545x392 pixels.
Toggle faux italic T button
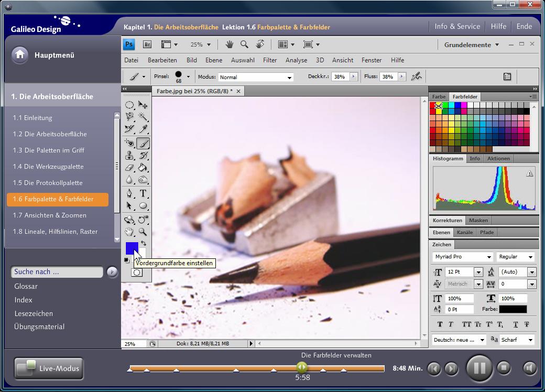451,324
